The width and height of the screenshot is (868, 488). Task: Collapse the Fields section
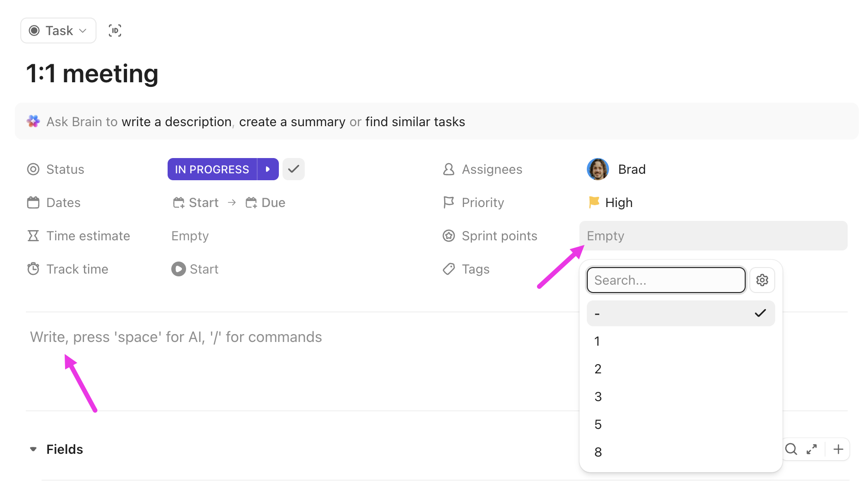[x=33, y=449]
